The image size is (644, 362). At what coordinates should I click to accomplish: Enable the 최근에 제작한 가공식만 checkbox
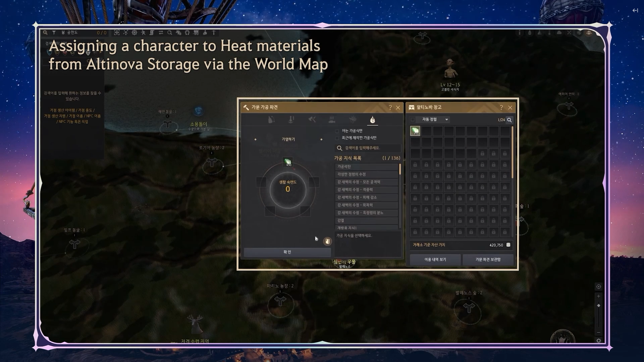coord(337,138)
